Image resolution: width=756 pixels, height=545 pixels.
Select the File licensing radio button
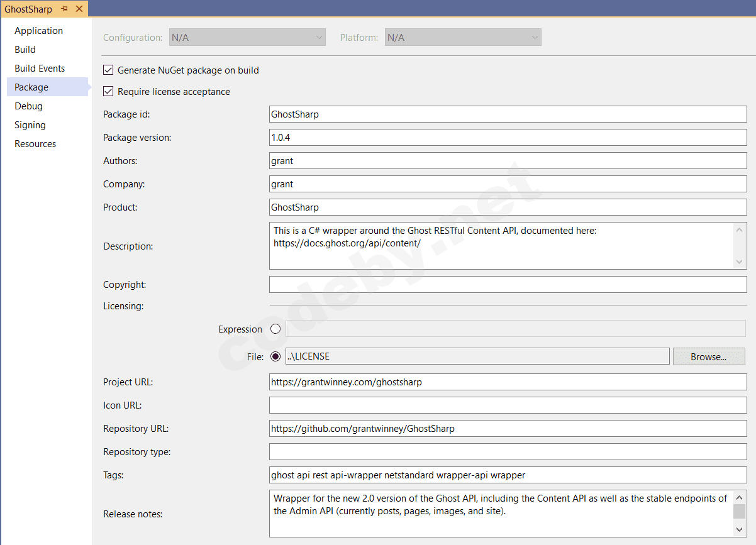point(275,356)
